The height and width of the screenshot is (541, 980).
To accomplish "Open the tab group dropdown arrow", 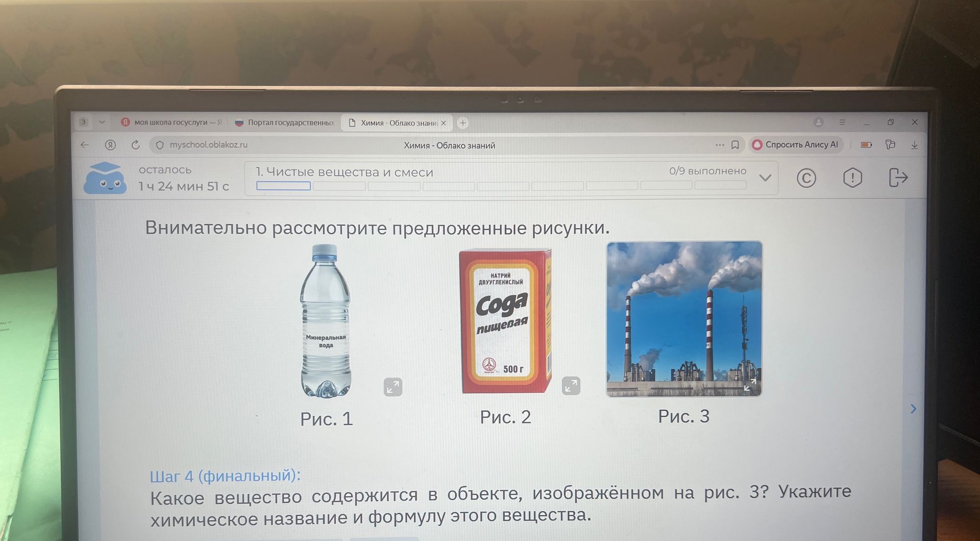I will tap(102, 122).
